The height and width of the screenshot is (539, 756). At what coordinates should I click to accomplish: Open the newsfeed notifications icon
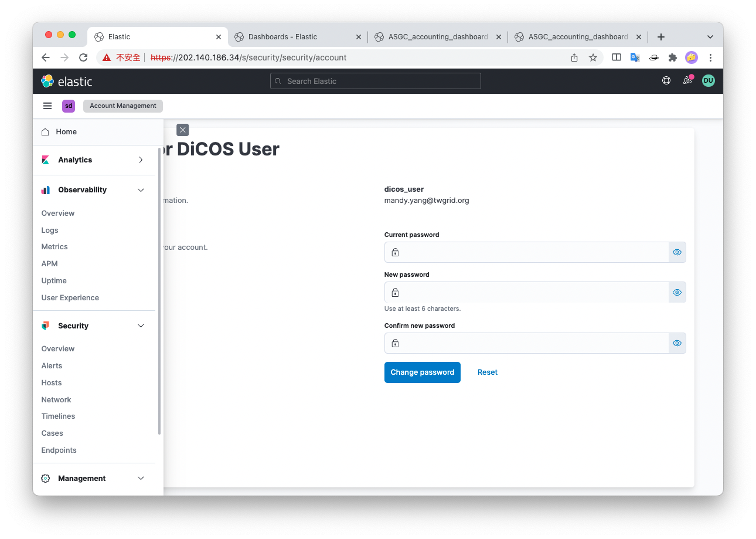pos(687,80)
